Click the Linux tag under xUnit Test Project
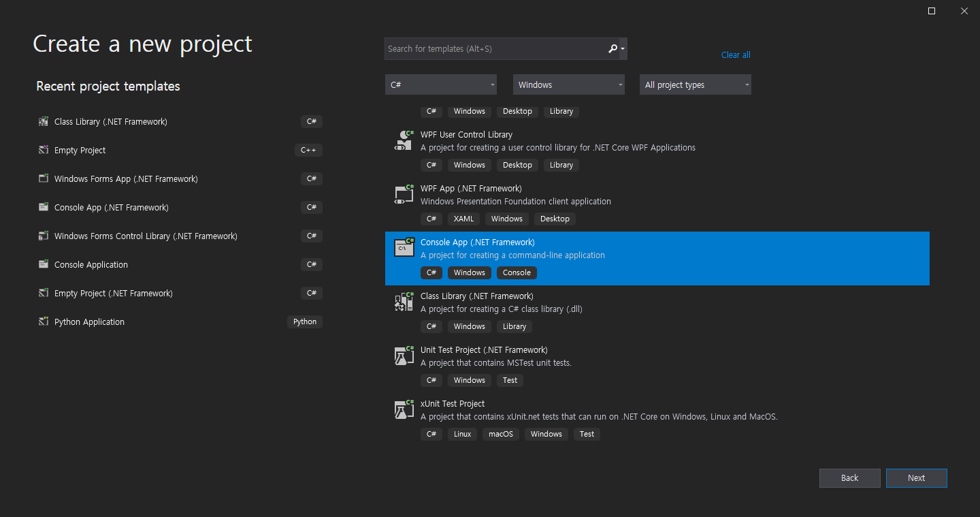Image resolution: width=980 pixels, height=517 pixels. coord(462,434)
